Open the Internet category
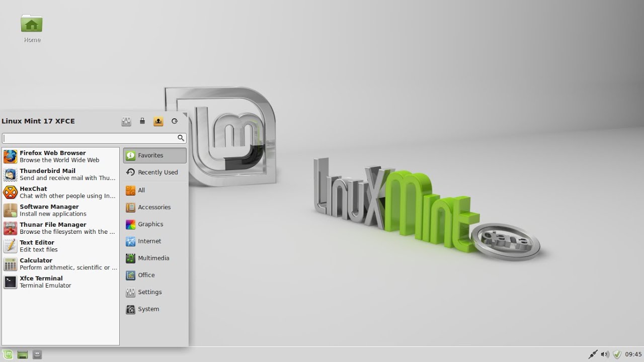Viewport: 644px width, 362px height. (x=154, y=241)
